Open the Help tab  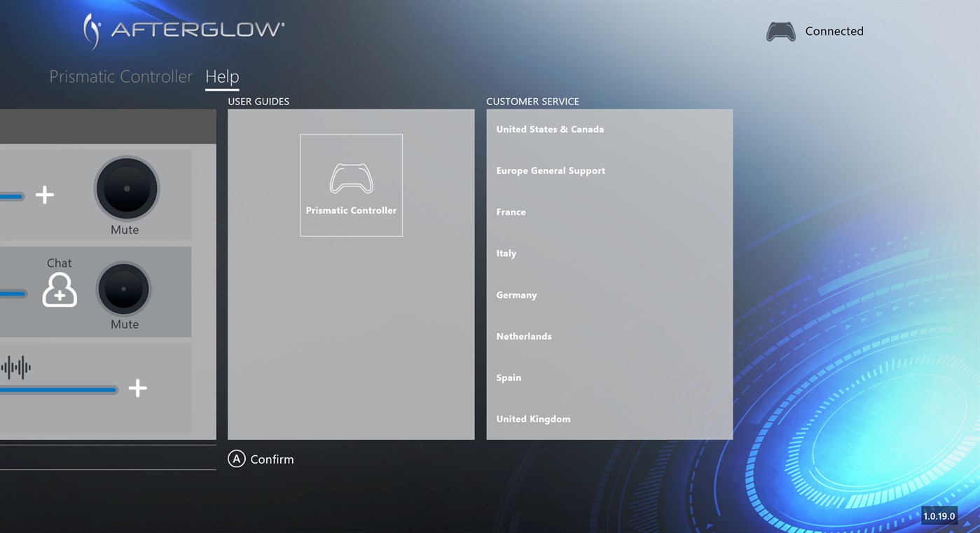click(222, 76)
